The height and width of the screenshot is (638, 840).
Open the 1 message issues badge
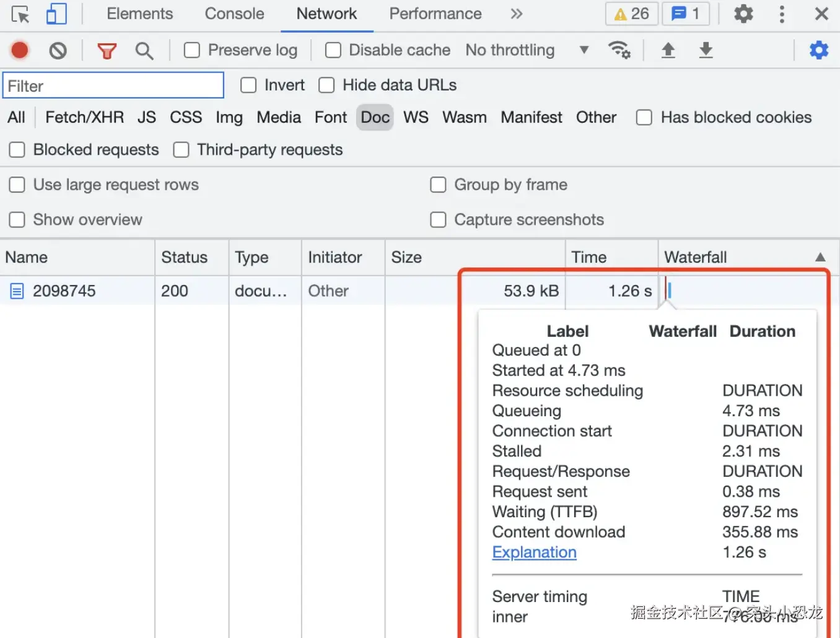click(685, 14)
